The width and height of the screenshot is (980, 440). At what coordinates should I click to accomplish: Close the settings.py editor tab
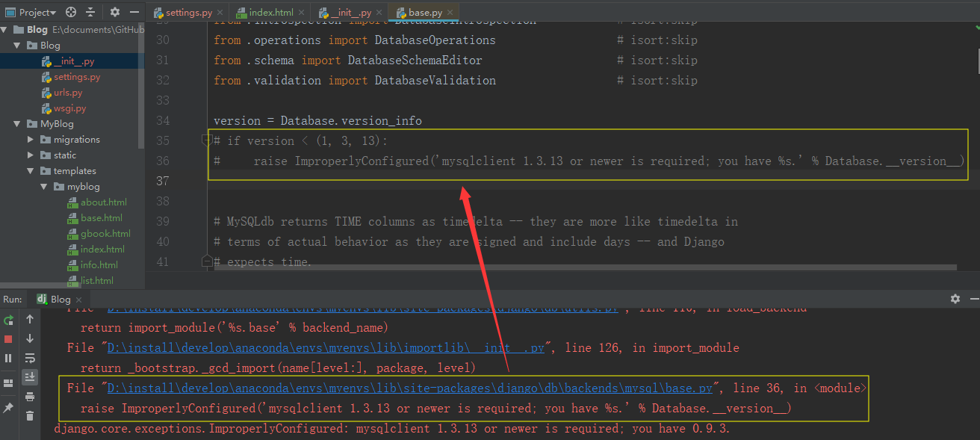[x=219, y=13]
